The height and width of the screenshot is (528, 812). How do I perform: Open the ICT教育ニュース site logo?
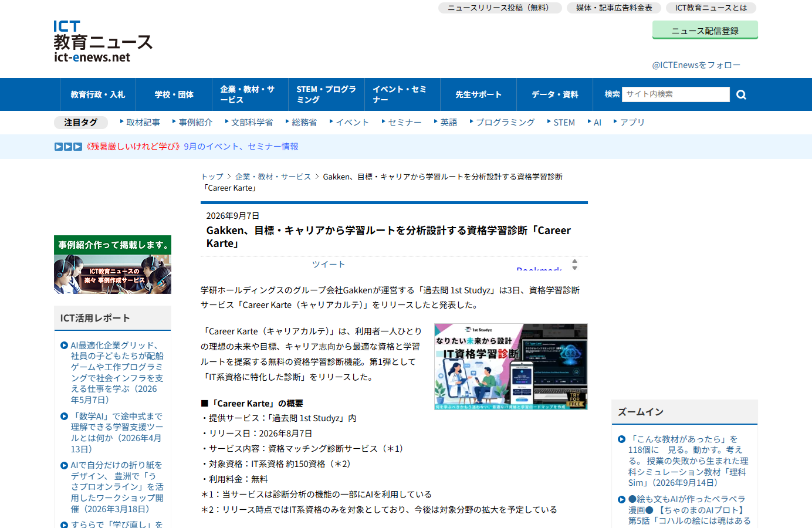pyautogui.click(x=103, y=41)
